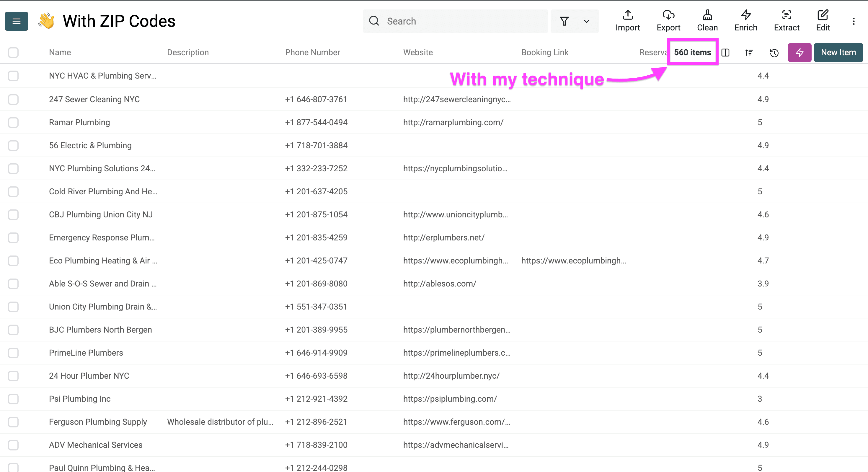This screenshot has height=472, width=868.
Task: Open the filter funnel menu
Action: [564, 21]
